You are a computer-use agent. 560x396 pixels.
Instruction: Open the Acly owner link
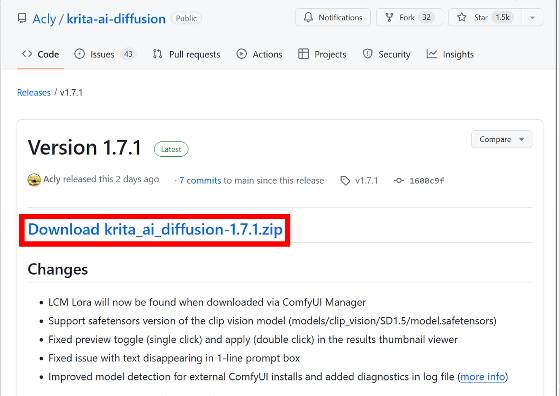coord(44,19)
